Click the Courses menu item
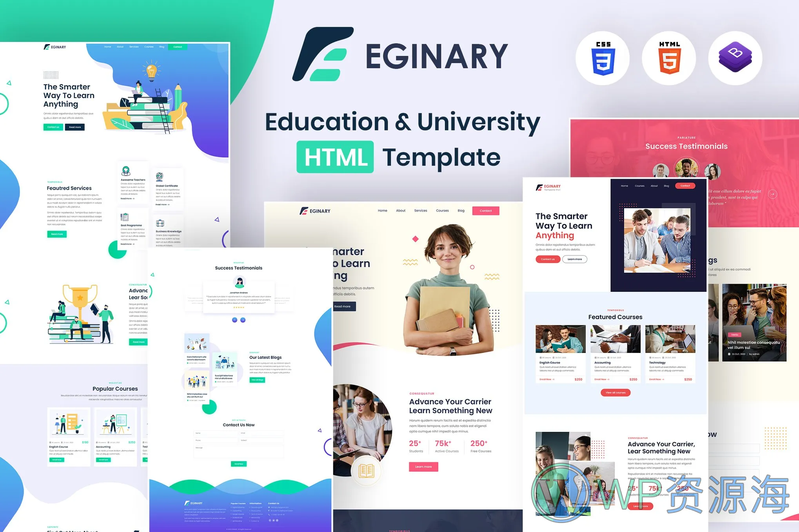 [x=443, y=211]
